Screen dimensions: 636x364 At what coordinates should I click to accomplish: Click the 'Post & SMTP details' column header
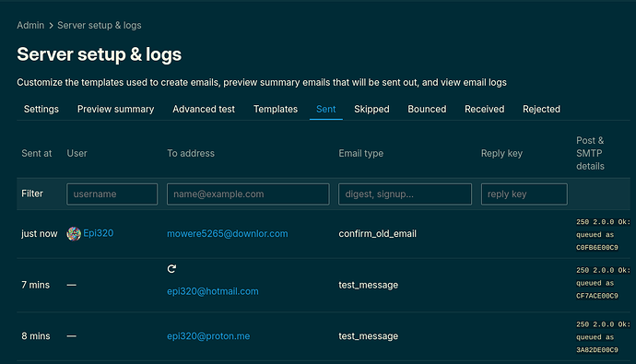[x=590, y=153]
